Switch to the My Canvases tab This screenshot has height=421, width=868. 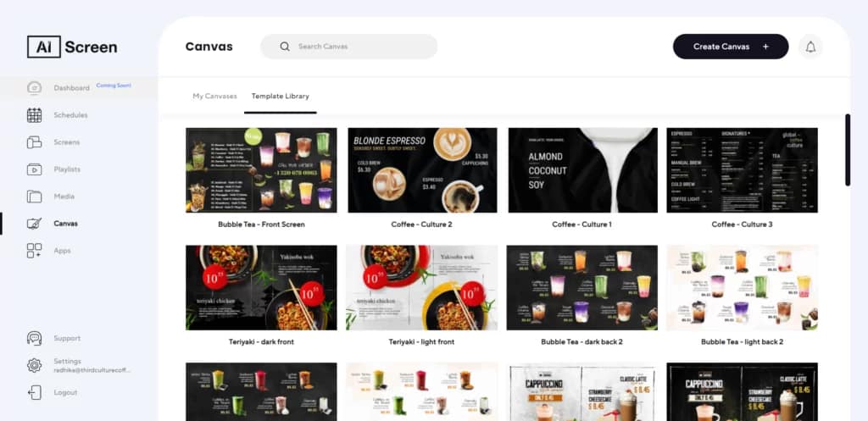[214, 97]
